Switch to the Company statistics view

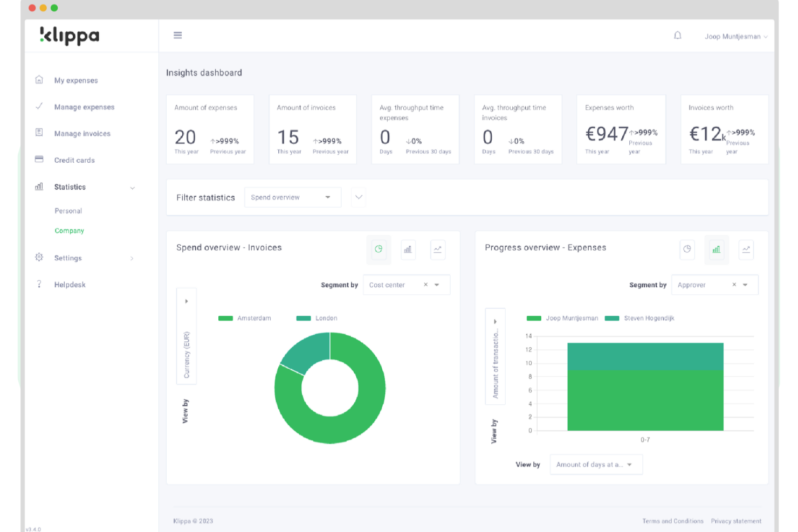pos(69,230)
